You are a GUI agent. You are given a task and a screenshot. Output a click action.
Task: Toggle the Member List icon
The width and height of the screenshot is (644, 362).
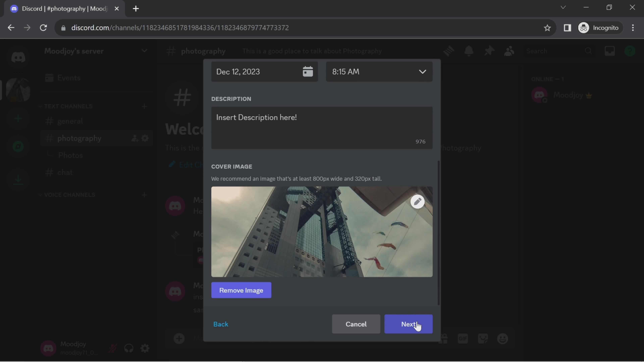[509, 51]
